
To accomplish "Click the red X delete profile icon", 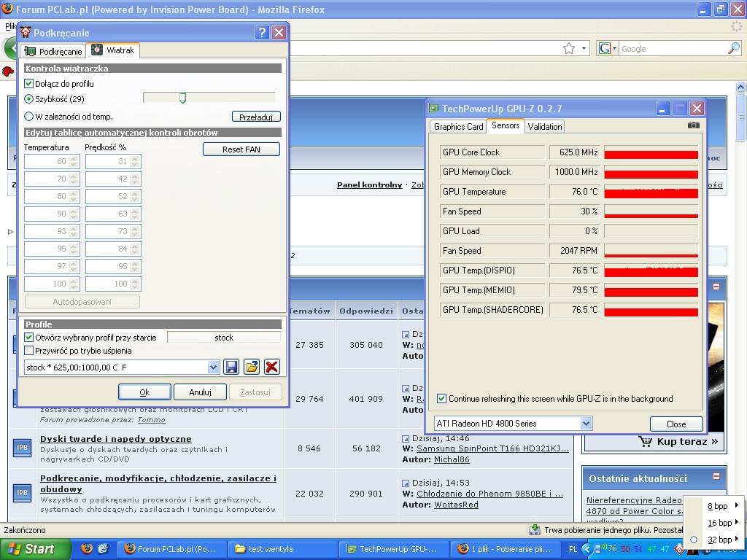I will pyautogui.click(x=271, y=367).
